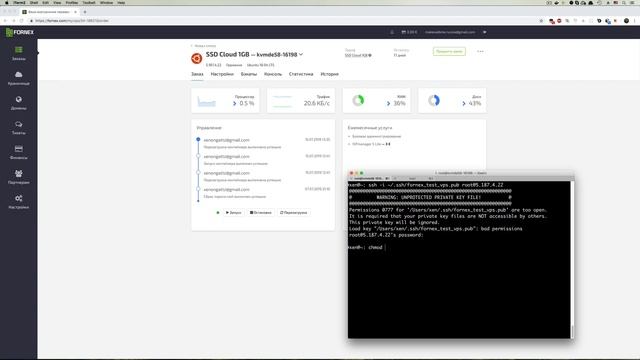
Task: Click the green extend order button
Action: 449,51
